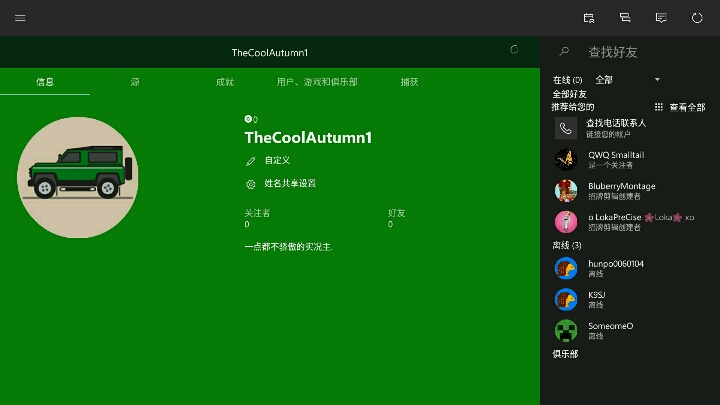
Task: Collapse the 离线 (3) friends section
Action: coord(567,245)
